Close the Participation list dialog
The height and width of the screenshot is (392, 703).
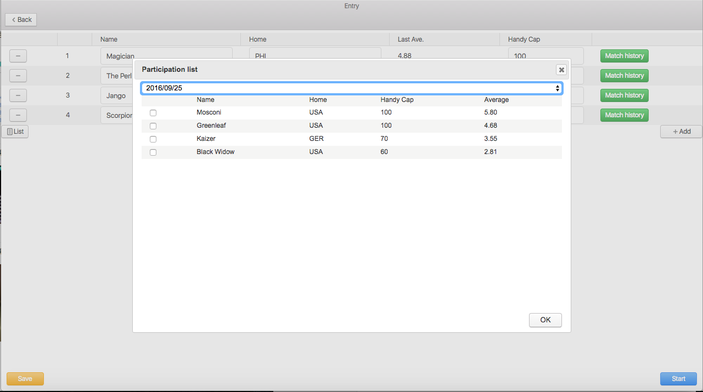click(x=561, y=70)
